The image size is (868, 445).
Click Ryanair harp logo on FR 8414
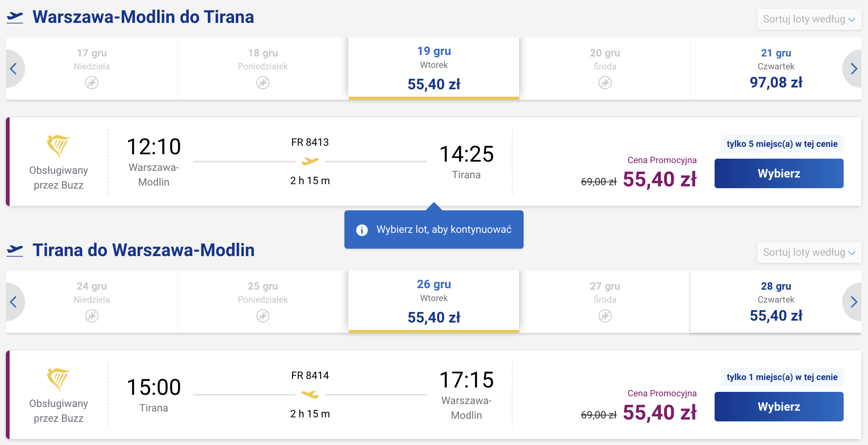58,379
